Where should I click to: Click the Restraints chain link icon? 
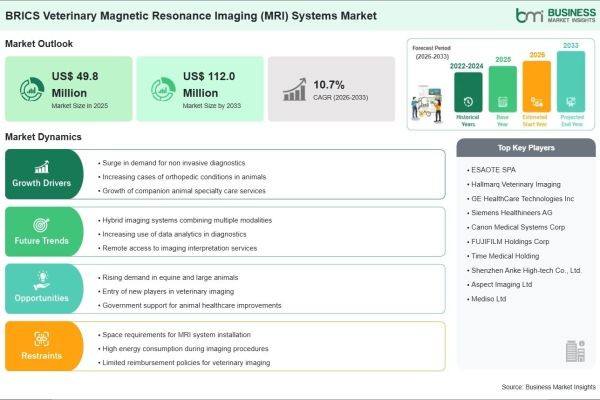(x=41, y=339)
